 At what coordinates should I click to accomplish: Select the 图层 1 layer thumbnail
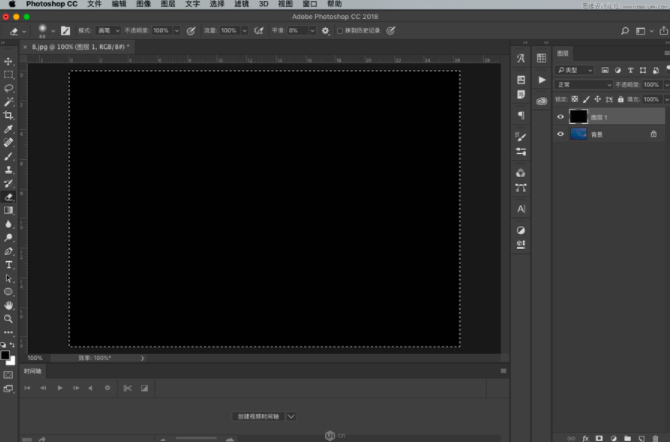(x=578, y=117)
